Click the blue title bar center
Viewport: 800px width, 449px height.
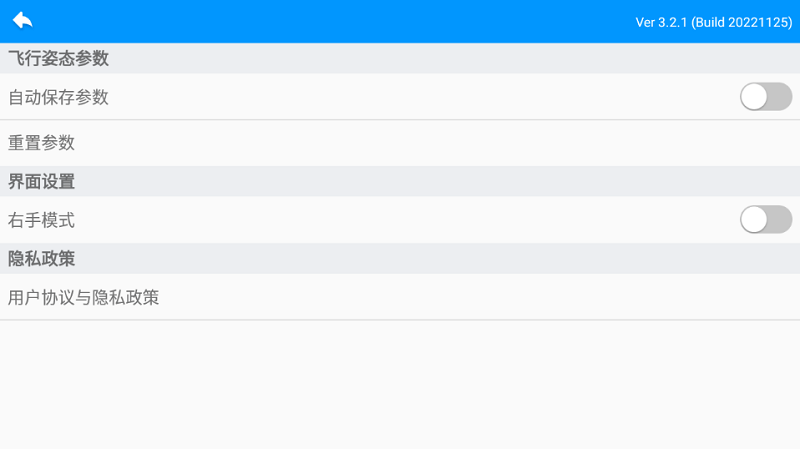pyautogui.click(x=400, y=21)
